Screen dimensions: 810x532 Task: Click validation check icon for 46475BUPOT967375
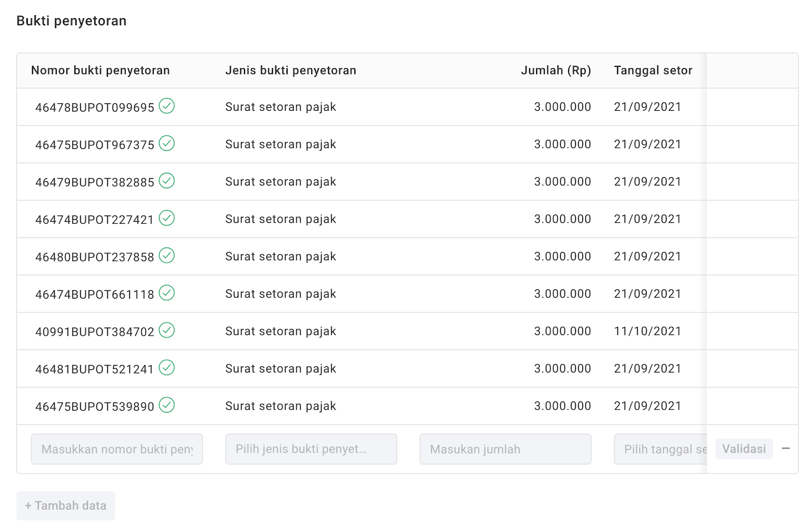coord(167,144)
